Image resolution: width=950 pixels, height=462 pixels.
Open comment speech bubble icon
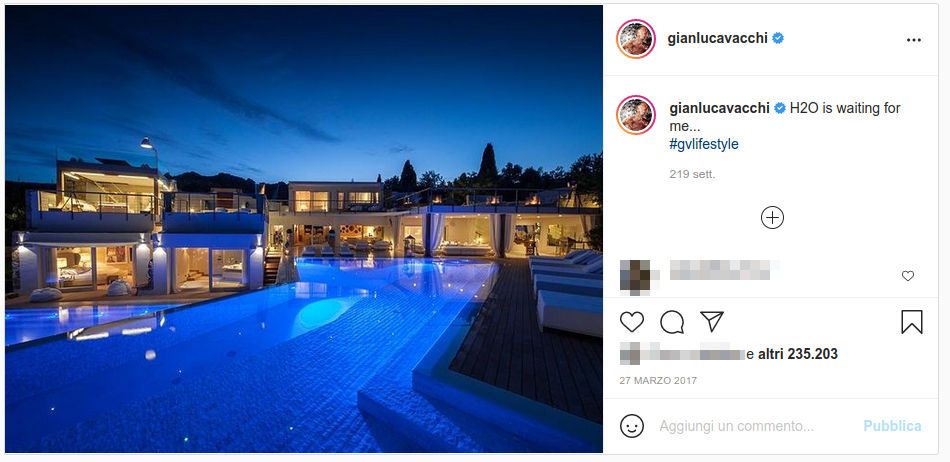(x=672, y=322)
